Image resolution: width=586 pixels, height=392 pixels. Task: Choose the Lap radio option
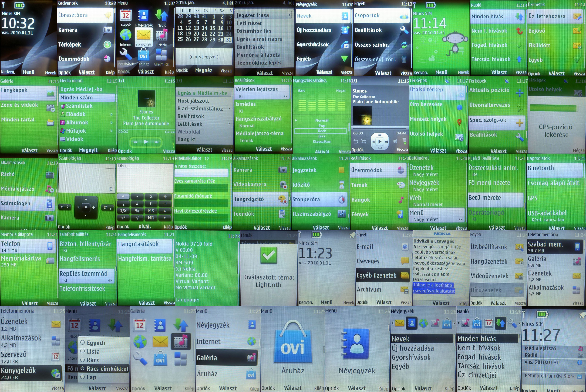coord(82,377)
